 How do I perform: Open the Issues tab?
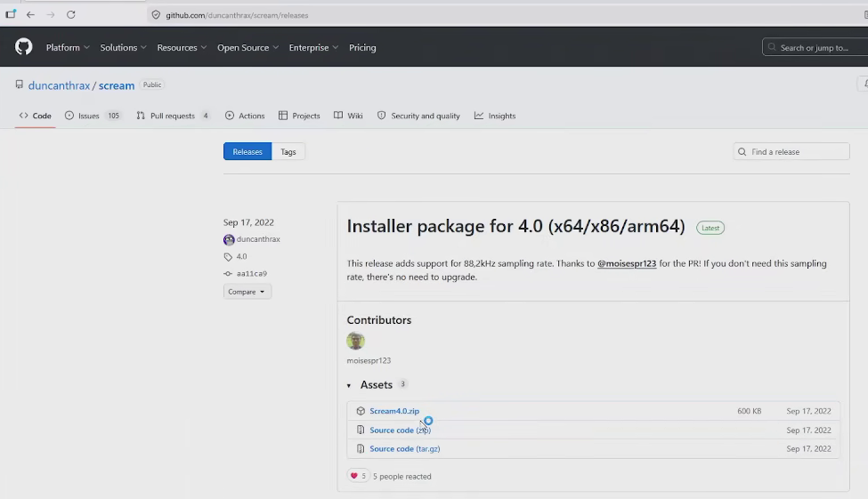point(92,116)
